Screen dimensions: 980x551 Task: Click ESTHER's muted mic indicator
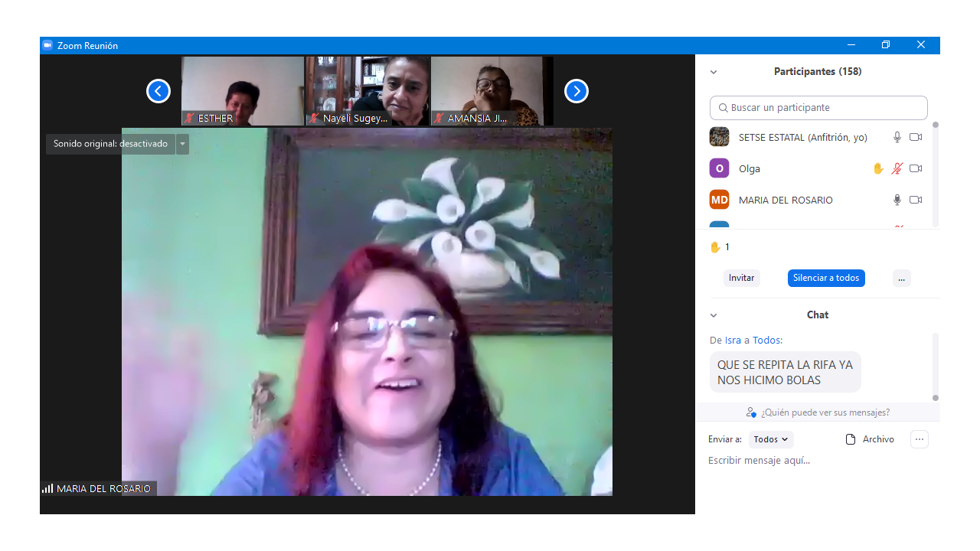click(x=189, y=118)
